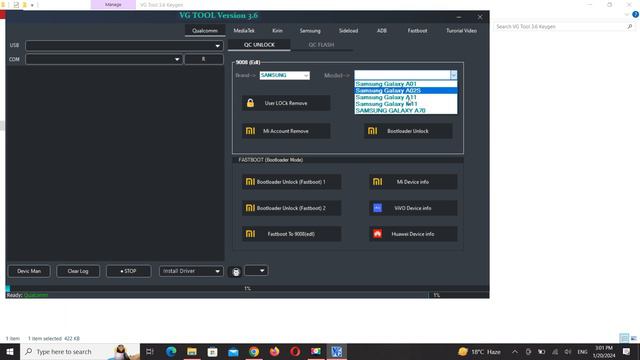Open the Mail app from the taskbar
640x360 pixels.
[x=233, y=351]
